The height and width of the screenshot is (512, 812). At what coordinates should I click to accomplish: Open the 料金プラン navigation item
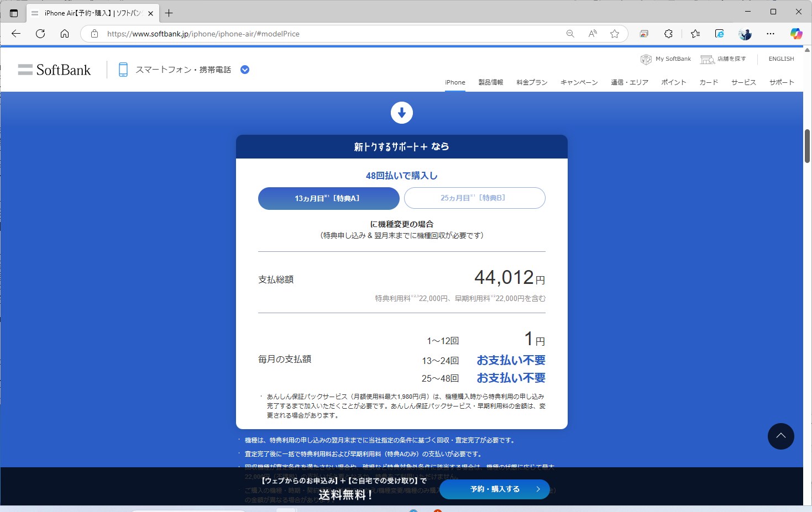pos(531,82)
